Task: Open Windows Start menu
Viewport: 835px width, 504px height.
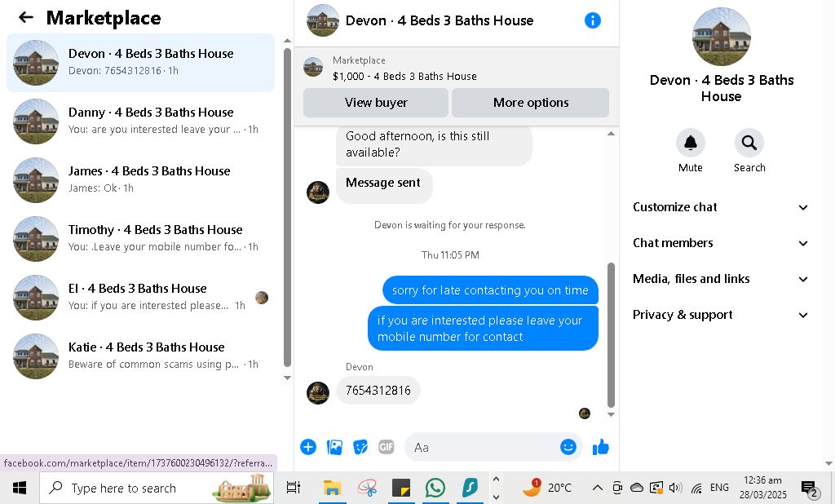Action: (20, 488)
